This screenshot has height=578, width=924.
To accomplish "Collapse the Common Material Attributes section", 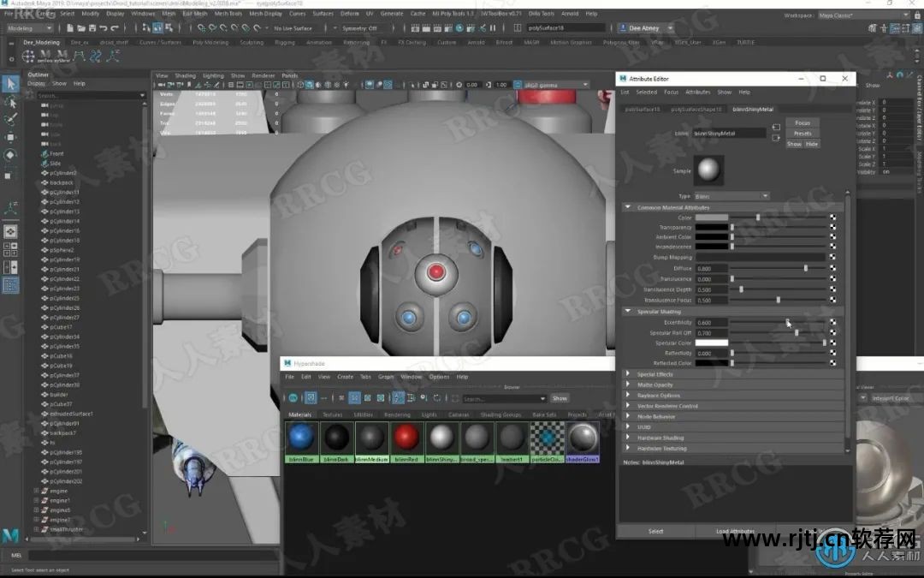I will click(x=628, y=207).
